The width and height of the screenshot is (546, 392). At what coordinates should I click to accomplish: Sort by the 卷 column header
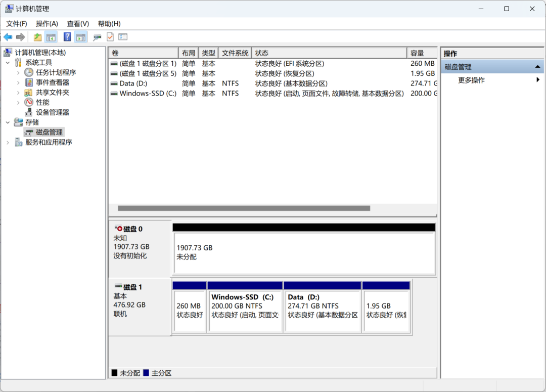pyautogui.click(x=144, y=53)
